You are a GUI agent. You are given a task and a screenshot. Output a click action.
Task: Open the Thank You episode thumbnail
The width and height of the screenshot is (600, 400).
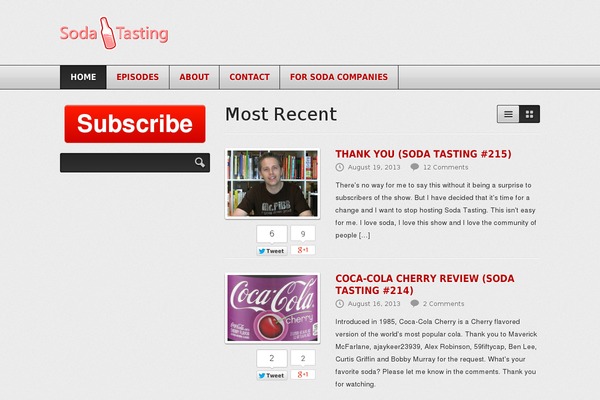click(x=272, y=184)
